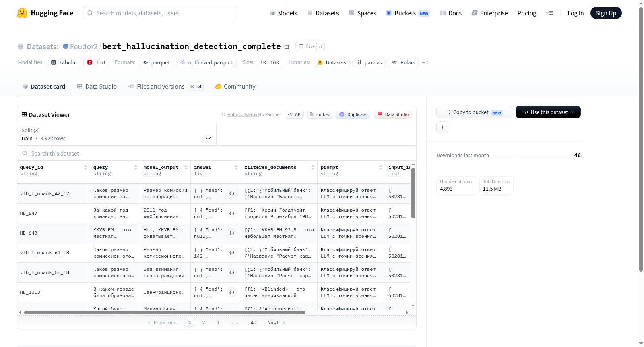Click the Embed button
This screenshot has width=644, height=347.
(320, 114)
